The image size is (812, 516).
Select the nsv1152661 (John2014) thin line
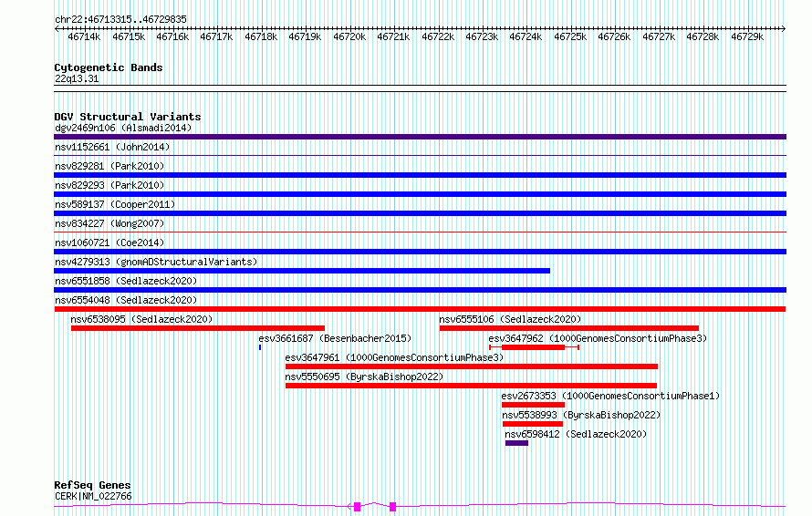tap(420, 155)
